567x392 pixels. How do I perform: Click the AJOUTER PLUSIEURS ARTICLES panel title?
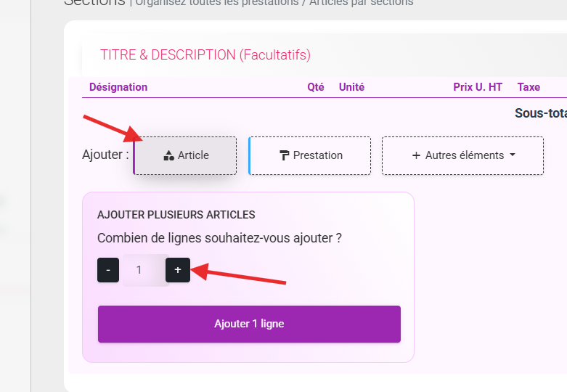point(176,215)
